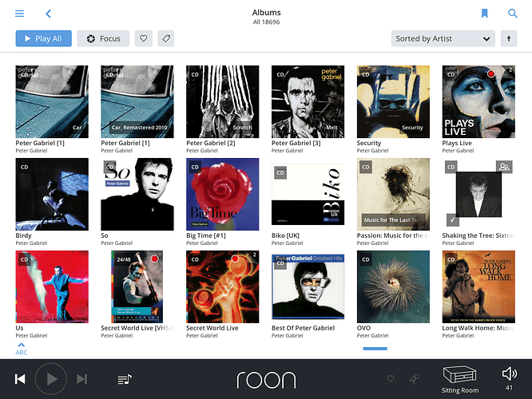Open Peter Gabriel [1] Car album cover

click(52, 101)
